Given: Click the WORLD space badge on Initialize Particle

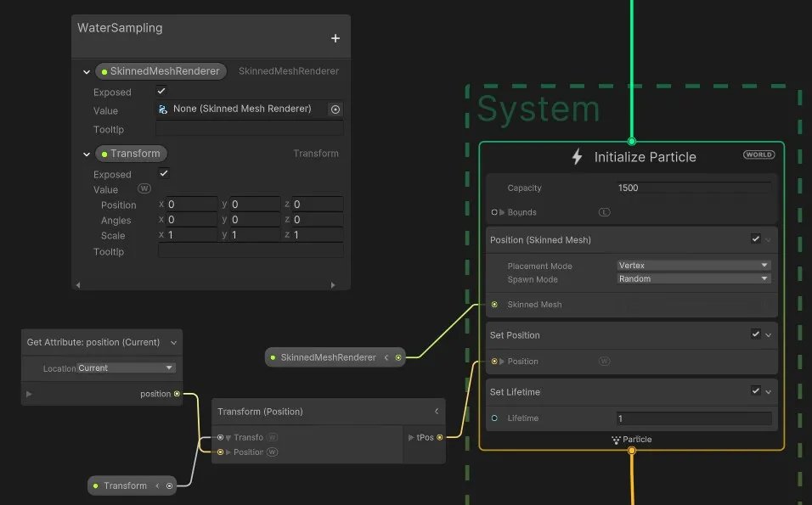Looking at the screenshot, I should [758, 154].
